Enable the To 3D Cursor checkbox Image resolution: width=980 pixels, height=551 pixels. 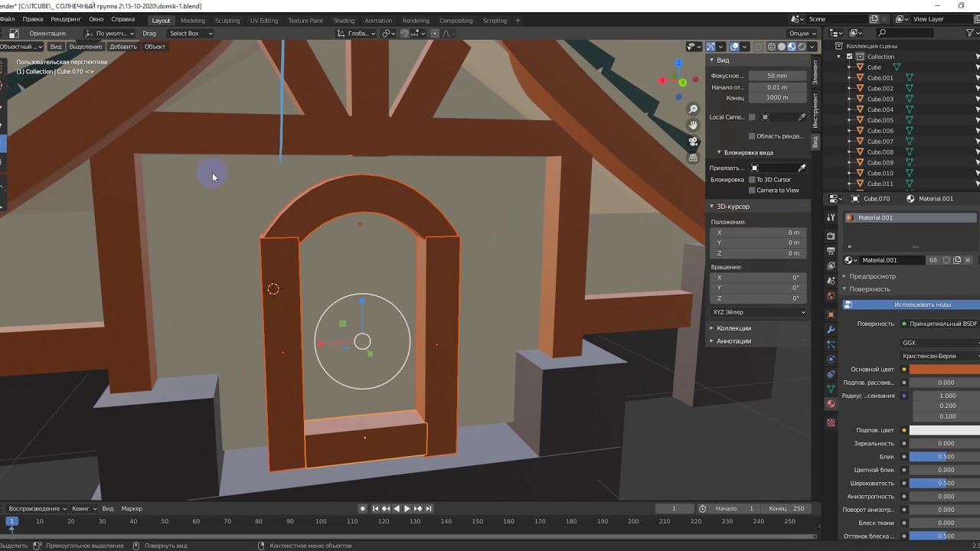(x=752, y=180)
